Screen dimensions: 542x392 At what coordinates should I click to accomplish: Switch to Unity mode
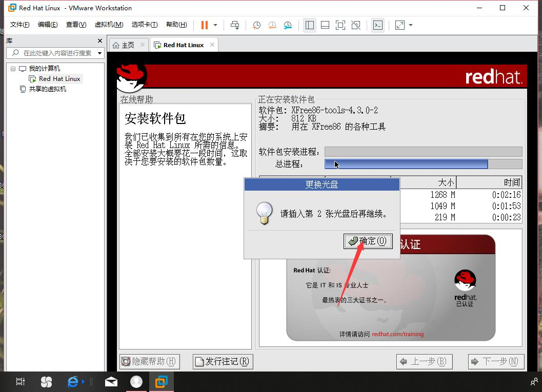point(356,25)
